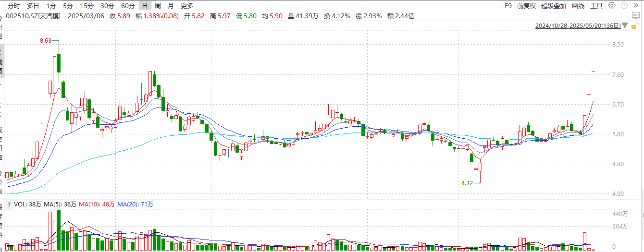Click the change 1.38%(0.08) value
Viewport: 644px width, 252px height.
pos(161,16)
